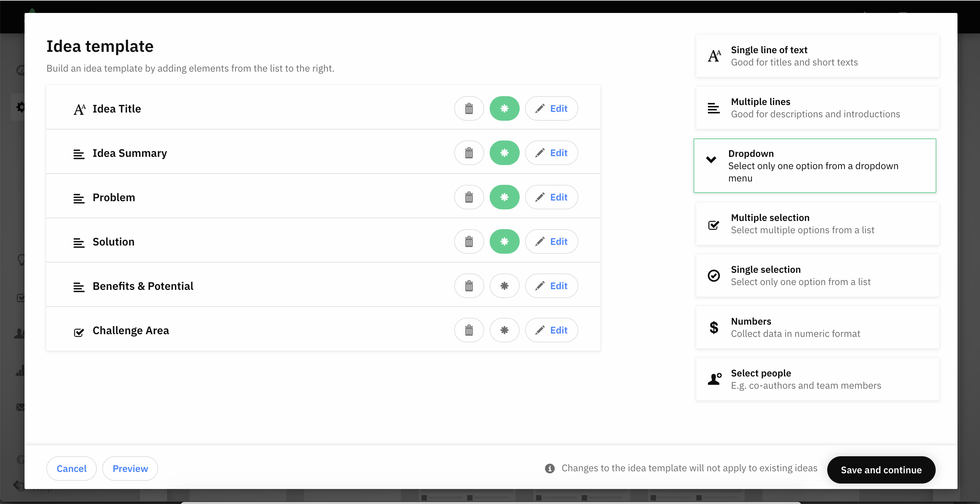Preview the idea template
The height and width of the screenshot is (504, 980).
[130, 469]
